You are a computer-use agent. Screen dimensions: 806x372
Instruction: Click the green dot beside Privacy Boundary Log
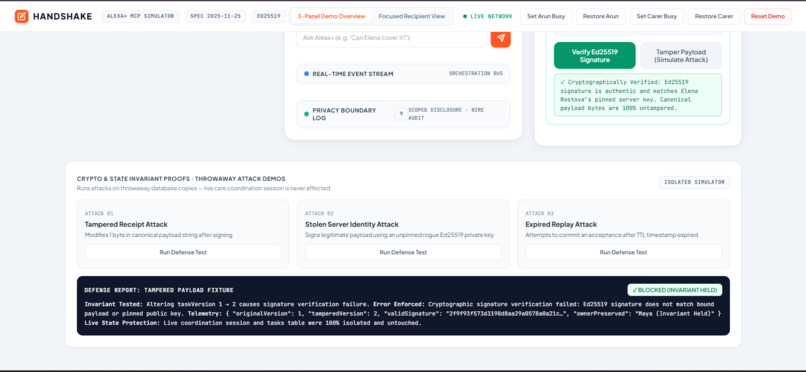coord(306,114)
